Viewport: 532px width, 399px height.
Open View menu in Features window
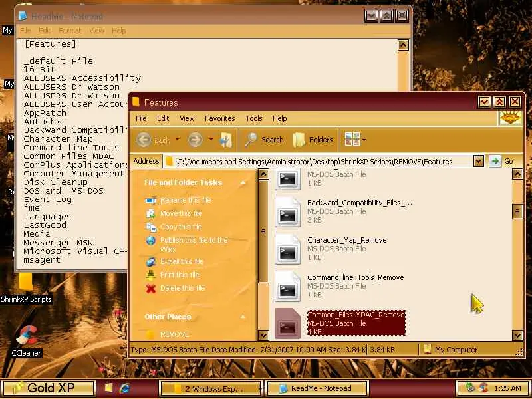(x=187, y=118)
